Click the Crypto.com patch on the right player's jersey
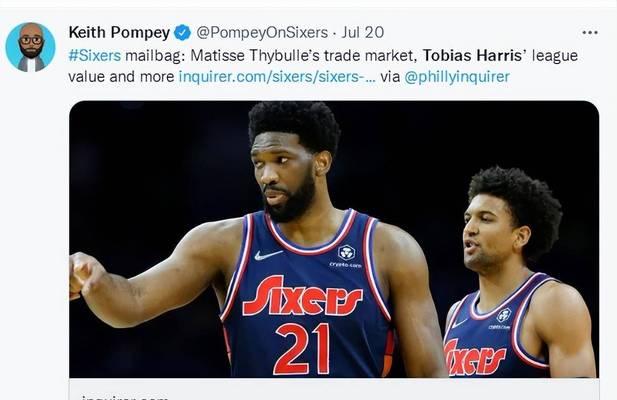The height and width of the screenshot is (400, 617). (502, 319)
